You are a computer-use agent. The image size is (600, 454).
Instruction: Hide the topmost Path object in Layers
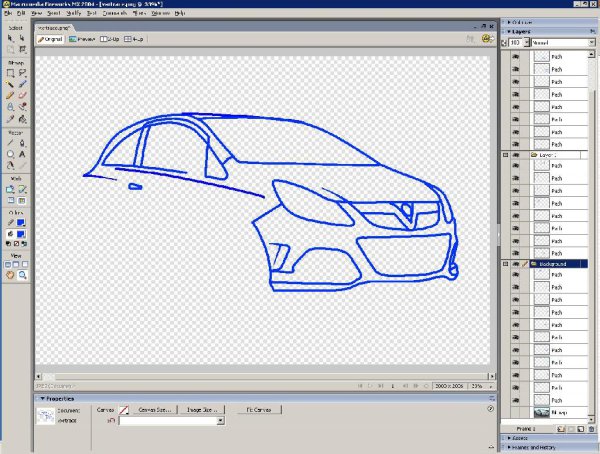pos(517,57)
